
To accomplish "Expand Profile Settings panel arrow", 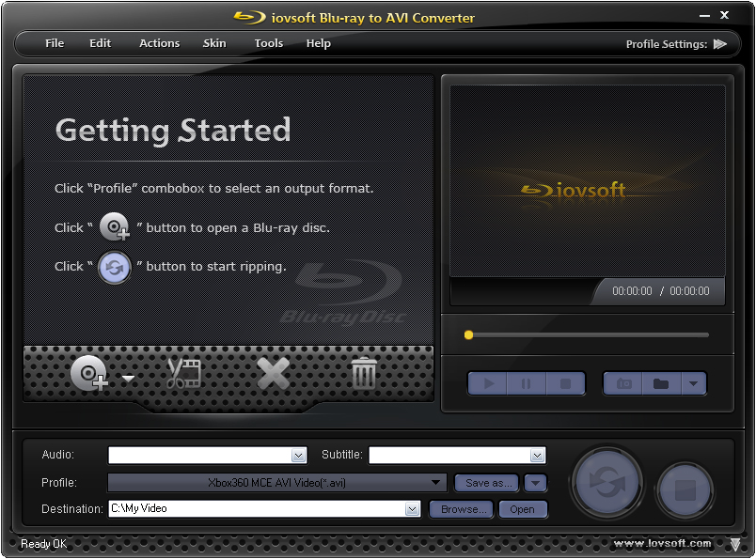I will pos(720,44).
